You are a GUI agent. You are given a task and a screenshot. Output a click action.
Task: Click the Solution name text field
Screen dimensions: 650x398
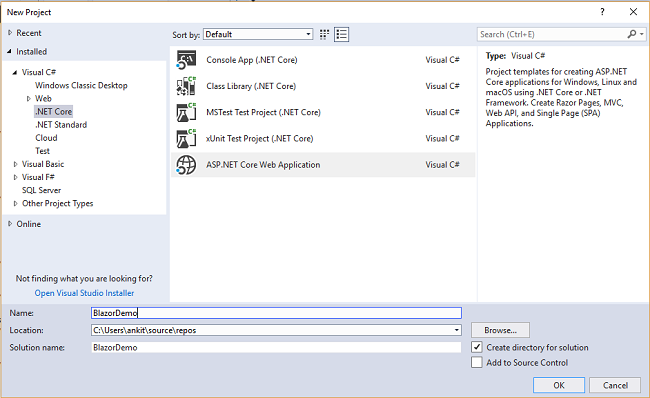click(276, 347)
